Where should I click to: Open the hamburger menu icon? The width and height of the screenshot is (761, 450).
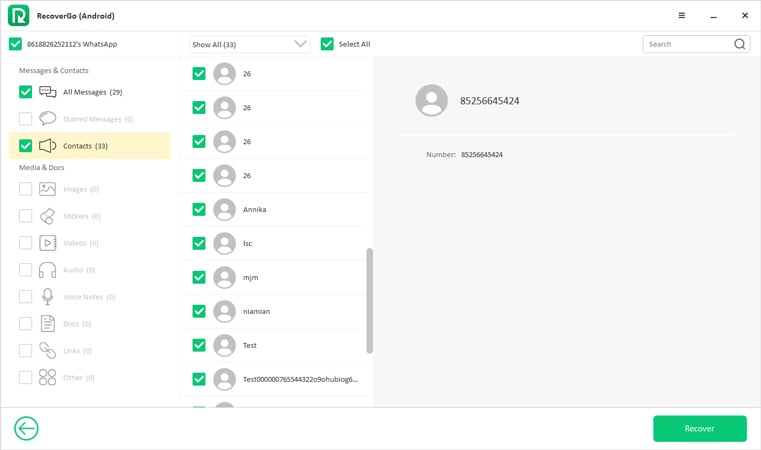[x=681, y=16]
